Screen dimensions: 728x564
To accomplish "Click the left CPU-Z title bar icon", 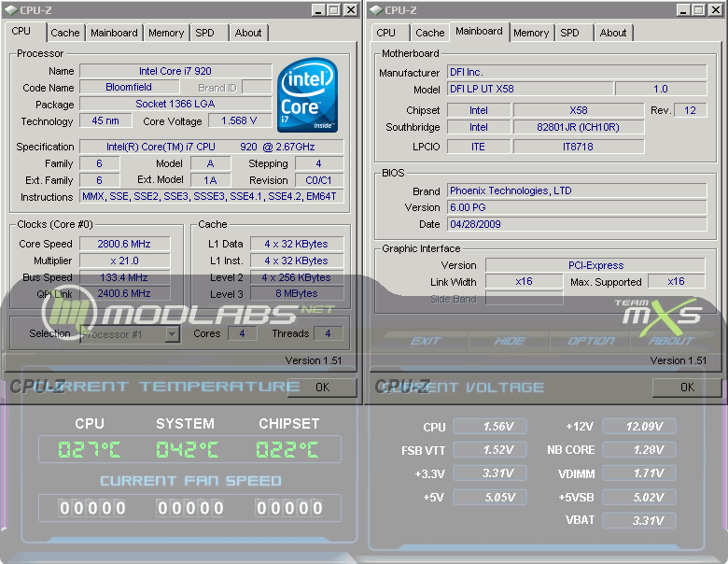I will point(10,9).
